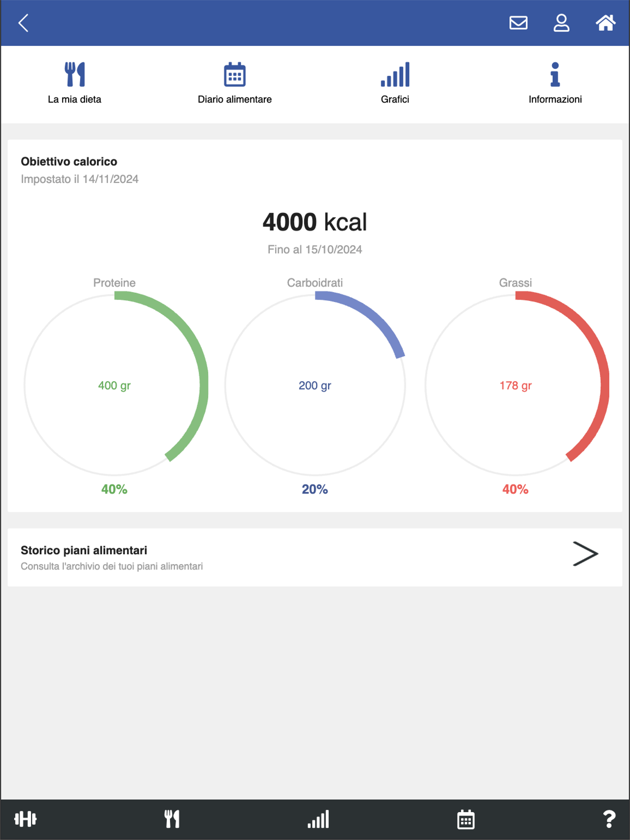
Task: Expand Storico piani alimentari with the arrow
Action: click(x=585, y=554)
